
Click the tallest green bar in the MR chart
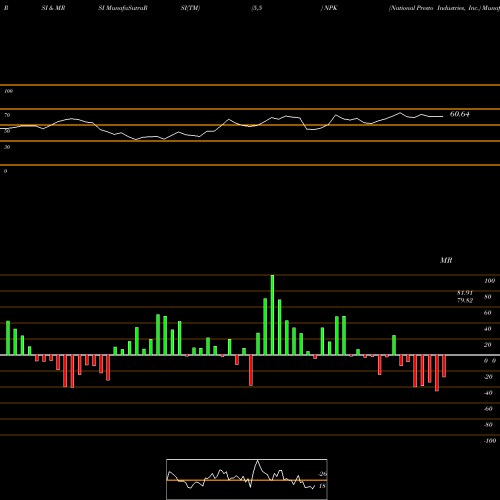[272, 315]
